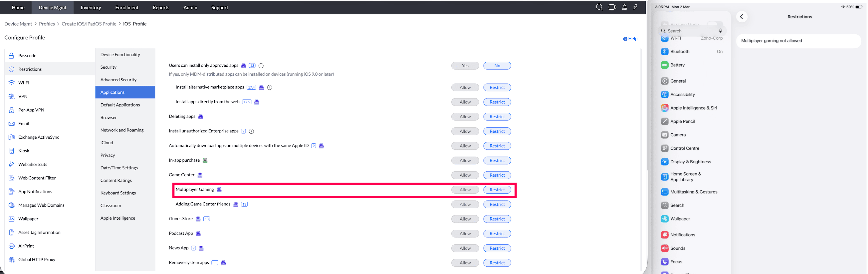The width and height of the screenshot is (868, 274).
Task: Go to Device Mgmt in the breadcrumb
Action: (18, 24)
